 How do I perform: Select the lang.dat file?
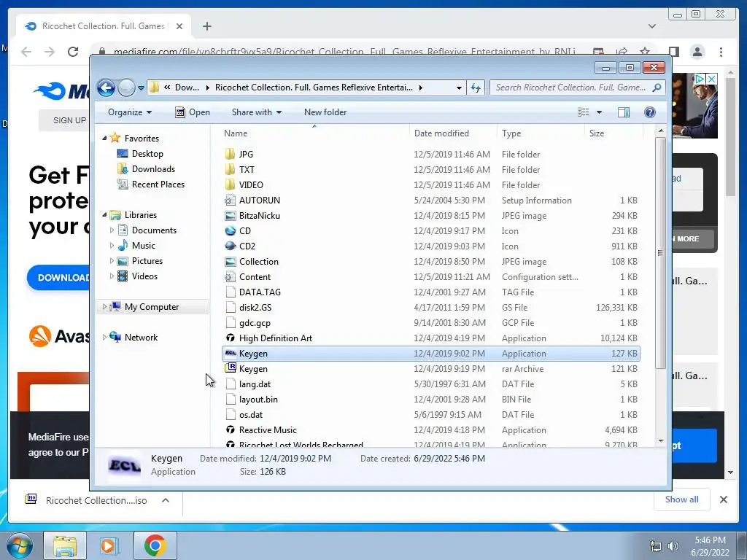pos(255,384)
